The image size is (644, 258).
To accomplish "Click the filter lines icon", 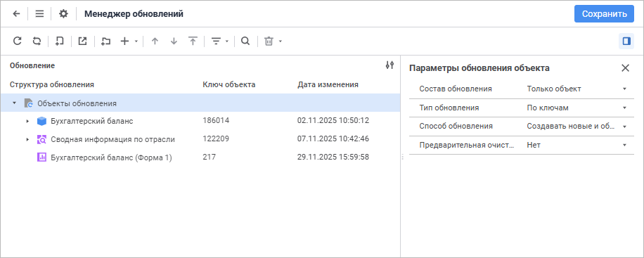I will 216,41.
